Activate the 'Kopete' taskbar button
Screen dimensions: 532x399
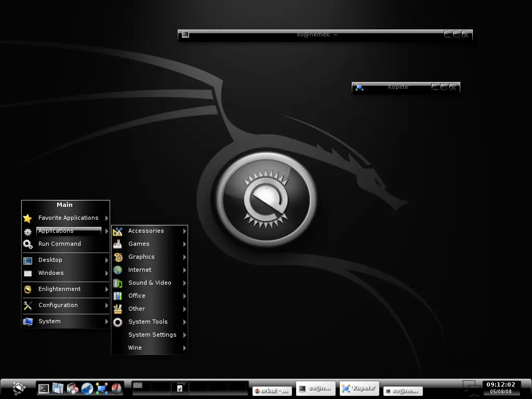[360, 389]
